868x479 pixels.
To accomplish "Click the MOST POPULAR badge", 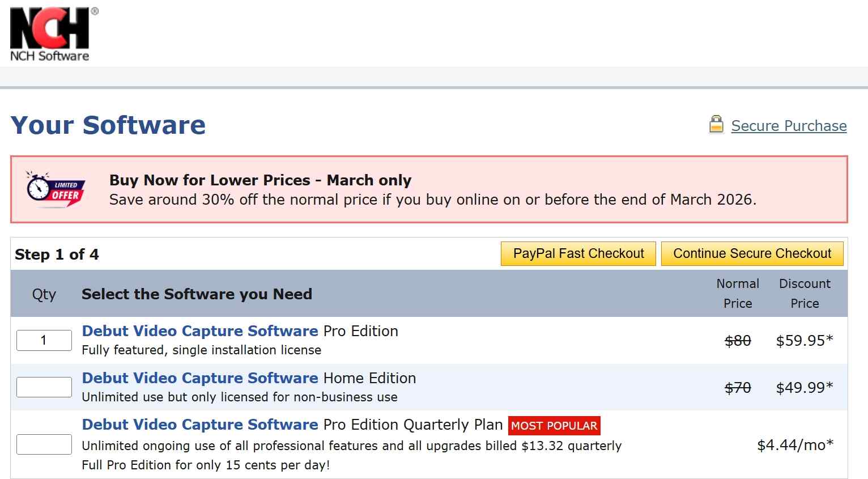I will point(554,425).
